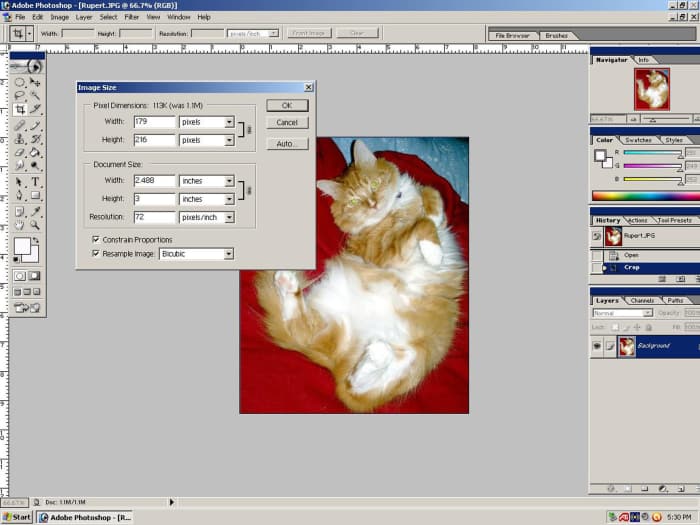Screen dimensions: 700x525
Task: Click the Clear button in options bar
Action: click(x=357, y=33)
